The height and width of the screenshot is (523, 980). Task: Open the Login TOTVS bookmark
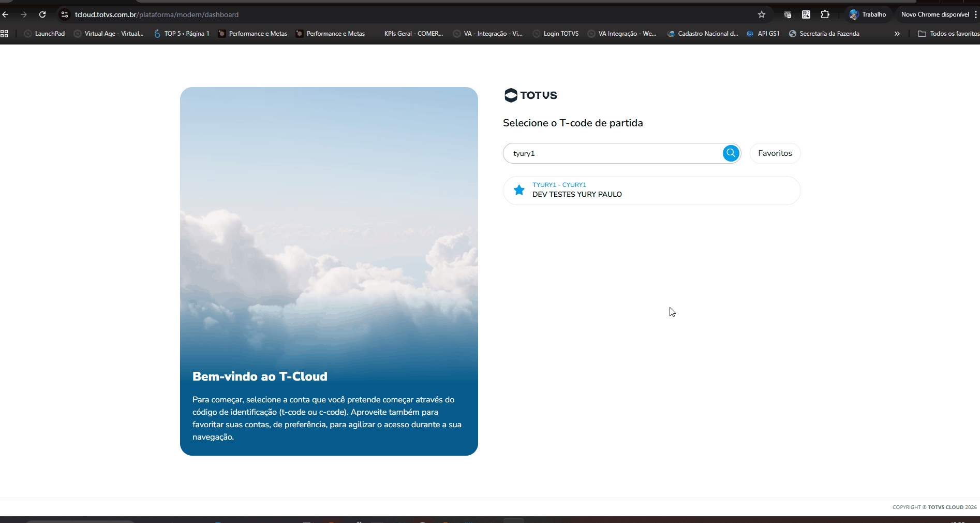(x=556, y=34)
